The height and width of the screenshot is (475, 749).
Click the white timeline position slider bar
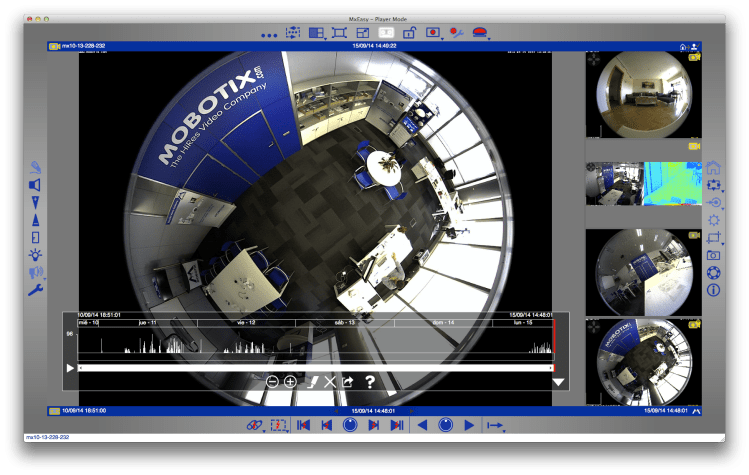click(315, 368)
